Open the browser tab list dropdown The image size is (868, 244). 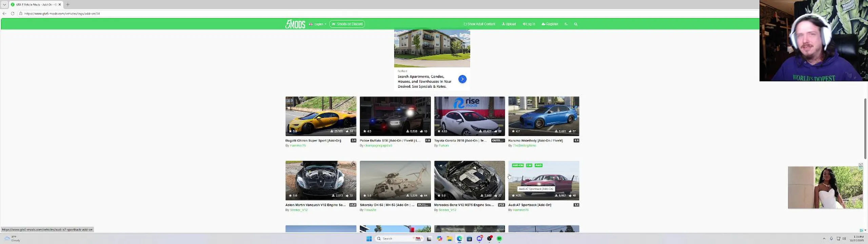[x=4, y=4]
